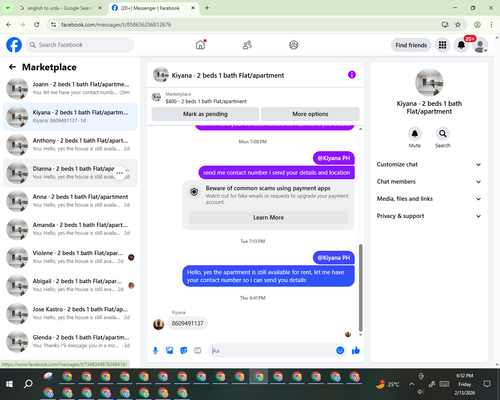Choose a sticker icon
Screen dimensions: 500x400
[184, 350]
